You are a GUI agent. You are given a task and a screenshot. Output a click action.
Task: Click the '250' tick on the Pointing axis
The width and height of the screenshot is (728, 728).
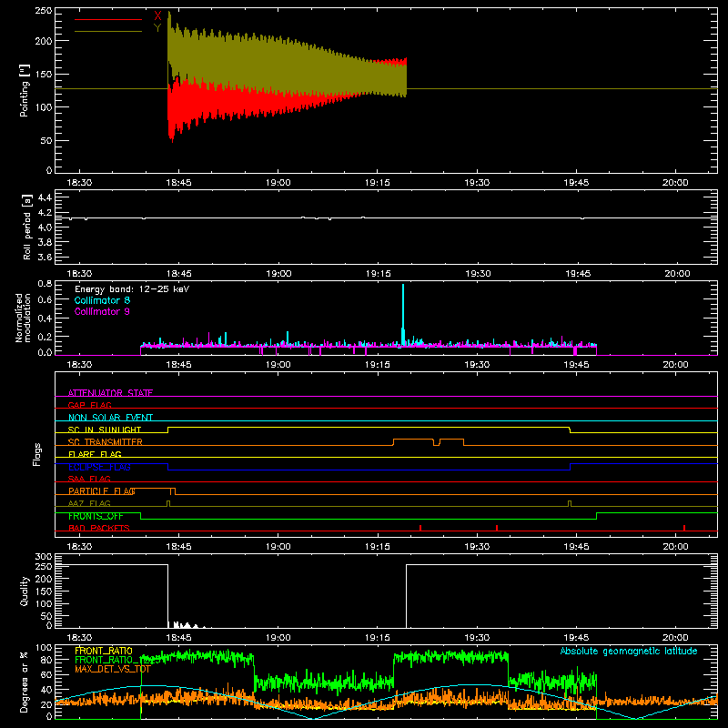coord(44,11)
